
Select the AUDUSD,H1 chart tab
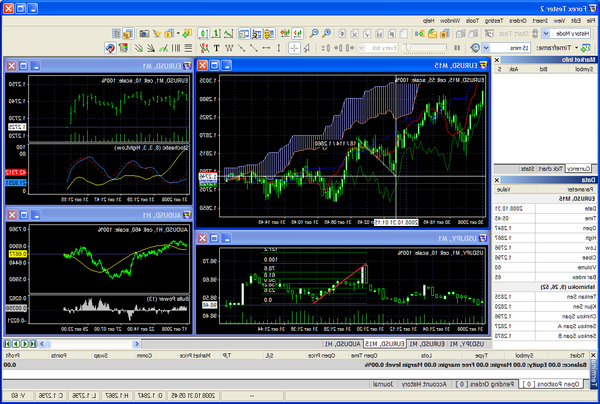point(342,344)
